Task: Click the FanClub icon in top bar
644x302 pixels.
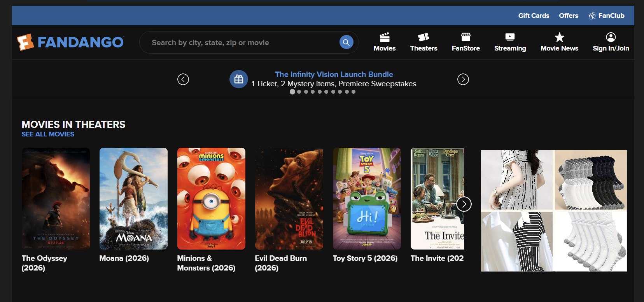Action: (592, 16)
